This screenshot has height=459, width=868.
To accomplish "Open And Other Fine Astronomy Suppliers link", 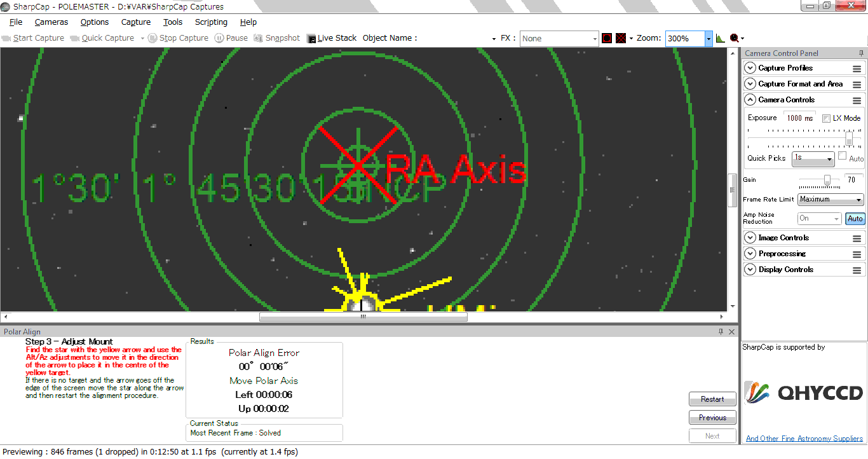I will click(804, 439).
